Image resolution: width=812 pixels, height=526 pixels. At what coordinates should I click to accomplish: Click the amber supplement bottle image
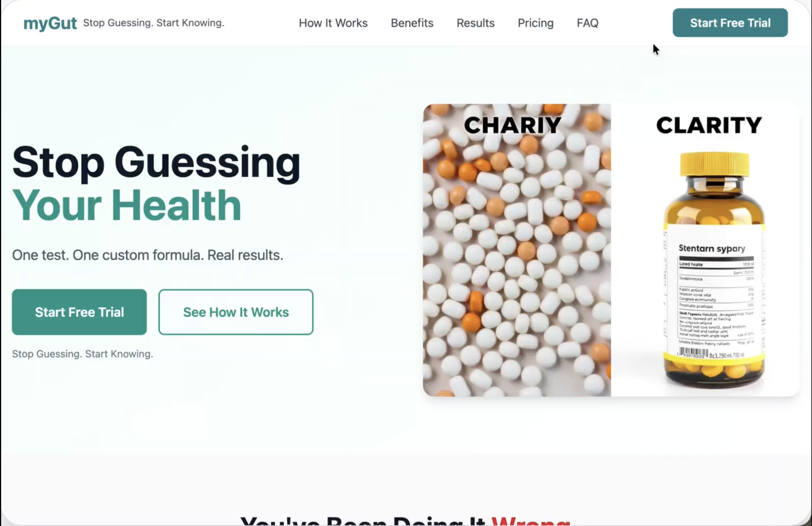point(714,269)
